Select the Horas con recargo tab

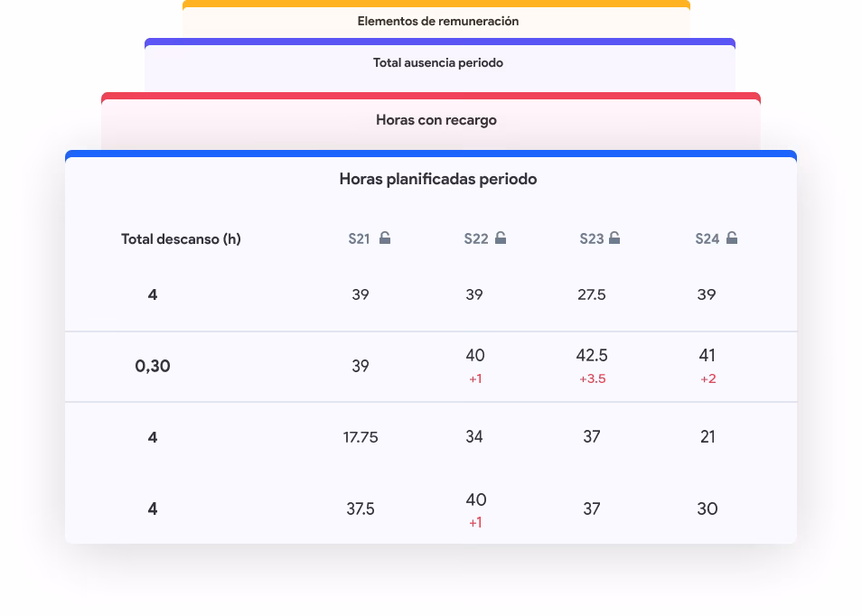436,120
